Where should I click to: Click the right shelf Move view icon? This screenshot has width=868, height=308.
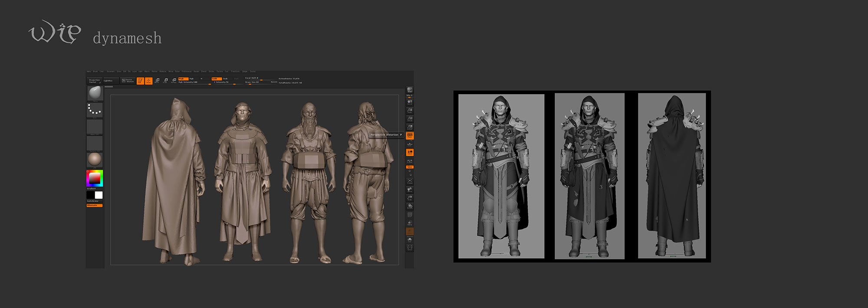click(410, 190)
